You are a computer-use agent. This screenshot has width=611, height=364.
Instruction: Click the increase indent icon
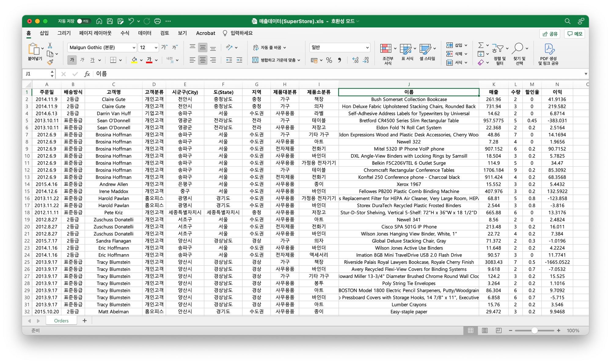239,60
